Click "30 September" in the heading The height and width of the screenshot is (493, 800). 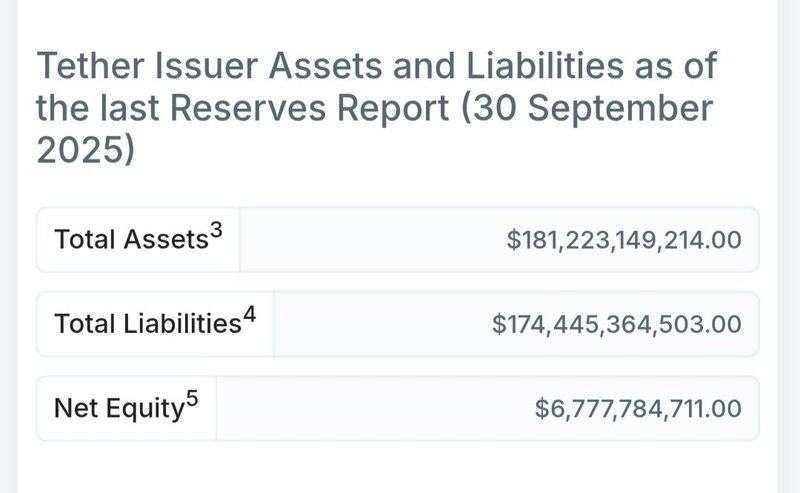[x=597, y=108]
